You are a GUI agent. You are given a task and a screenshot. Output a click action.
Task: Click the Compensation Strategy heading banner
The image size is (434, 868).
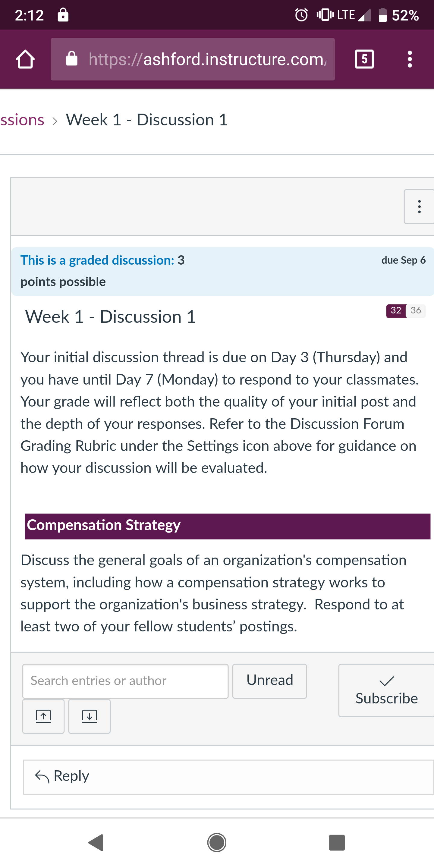coord(228,526)
